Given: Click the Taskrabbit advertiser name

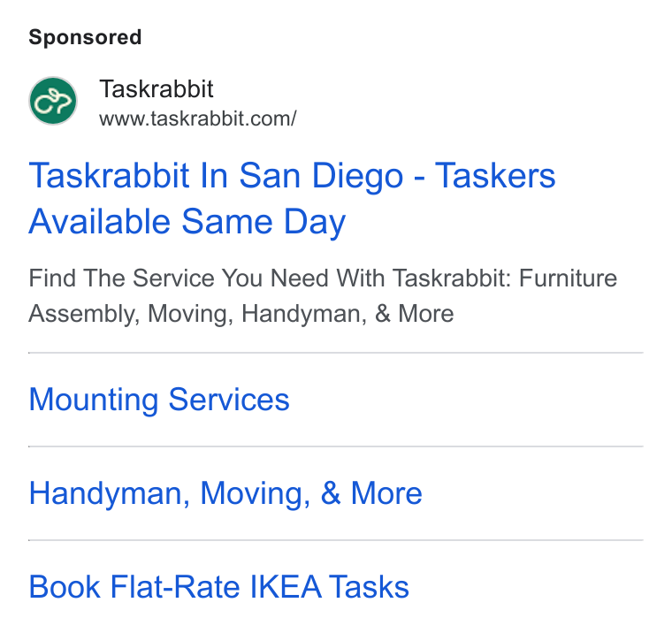Looking at the screenshot, I should coord(156,88).
